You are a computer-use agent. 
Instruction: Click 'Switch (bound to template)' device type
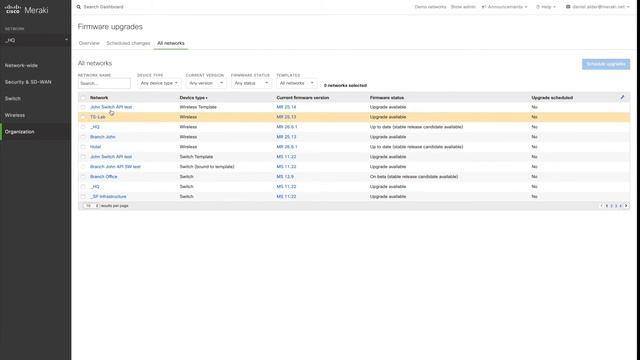[207, 167]
